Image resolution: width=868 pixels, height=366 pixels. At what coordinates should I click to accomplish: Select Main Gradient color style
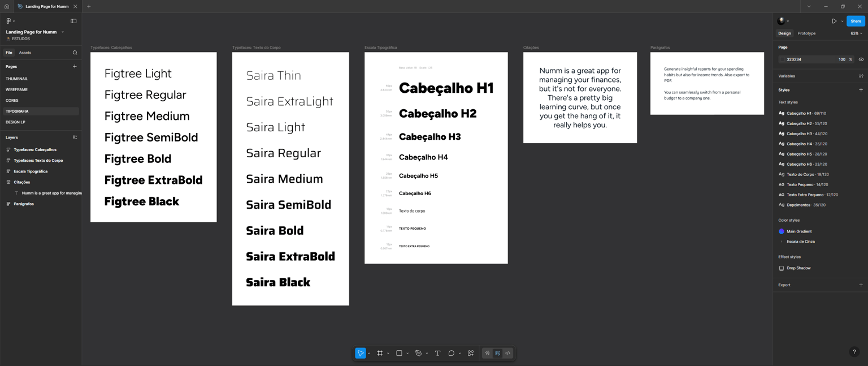[798, 231]
